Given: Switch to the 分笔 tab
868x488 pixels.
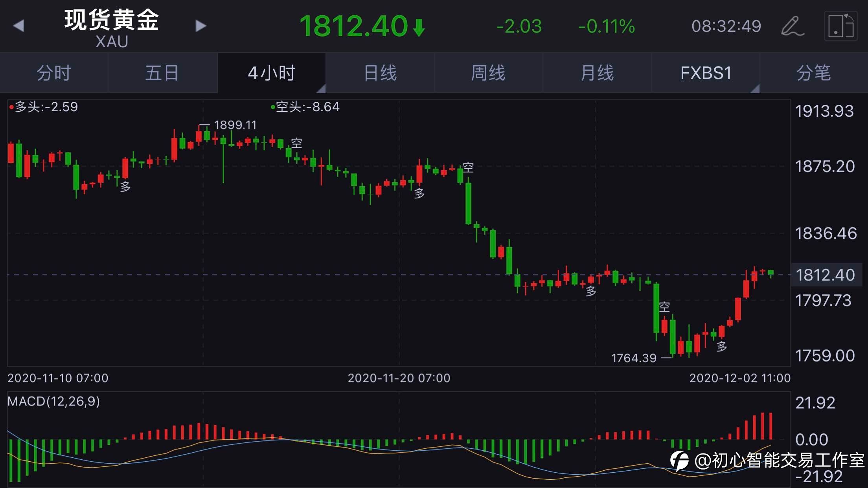Looking at the screenshot, I should click(x=814, y=73).
